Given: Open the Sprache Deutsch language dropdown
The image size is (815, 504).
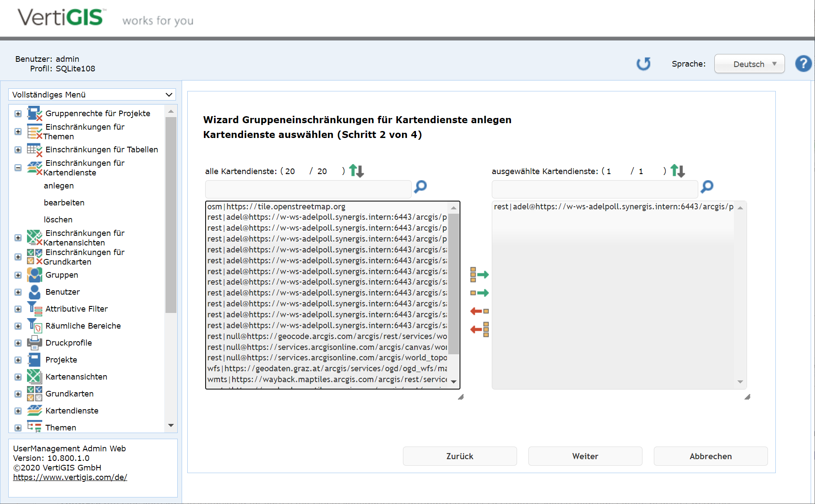Looking at the screenshot, I should [x=749, y=64].
